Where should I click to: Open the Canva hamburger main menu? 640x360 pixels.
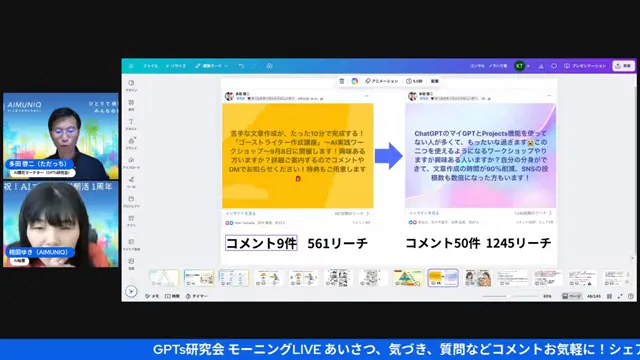(131, 66)
